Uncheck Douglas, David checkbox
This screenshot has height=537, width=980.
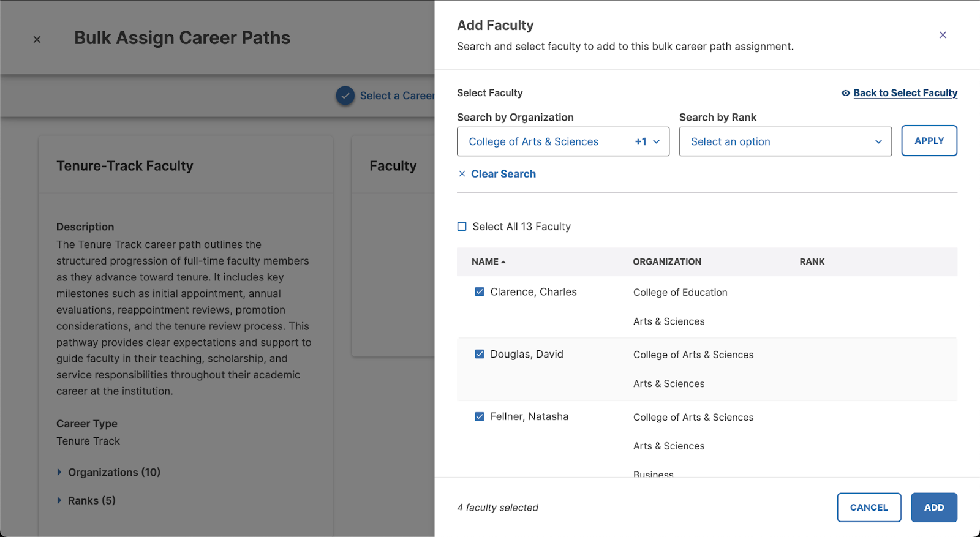click(480, 354)
